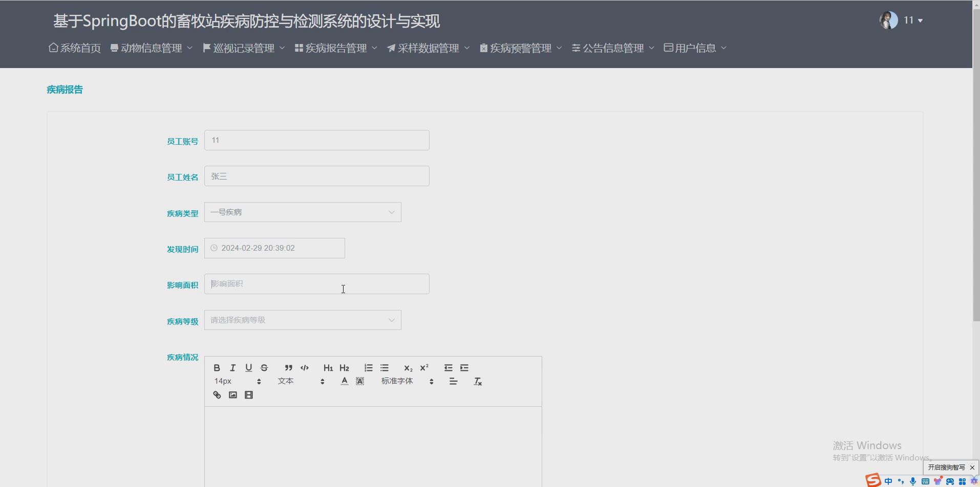Image resolution: width=980 pixels, height=487 pixels.
Task: Apply strikethrough formatting in editor
Action: (264, 367)
